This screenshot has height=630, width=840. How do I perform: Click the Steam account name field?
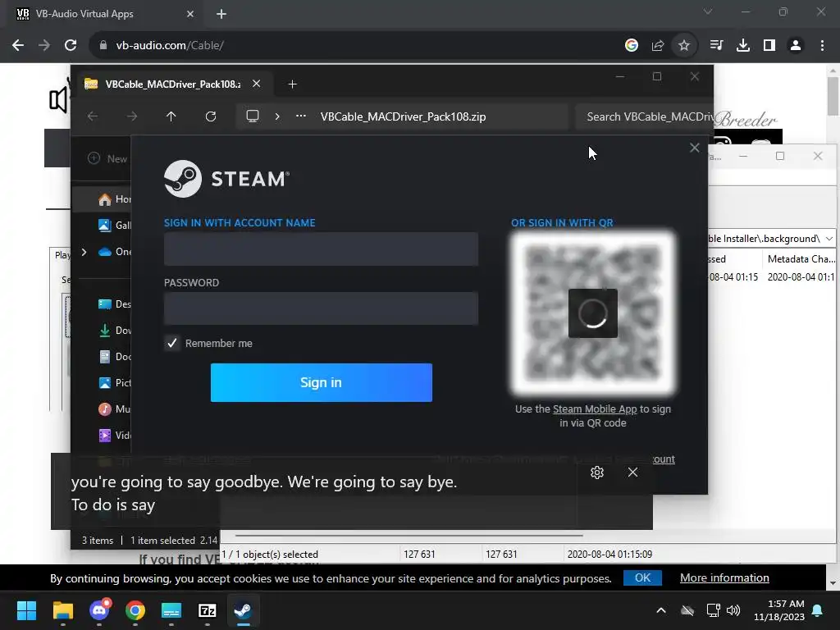click(321, 249)
